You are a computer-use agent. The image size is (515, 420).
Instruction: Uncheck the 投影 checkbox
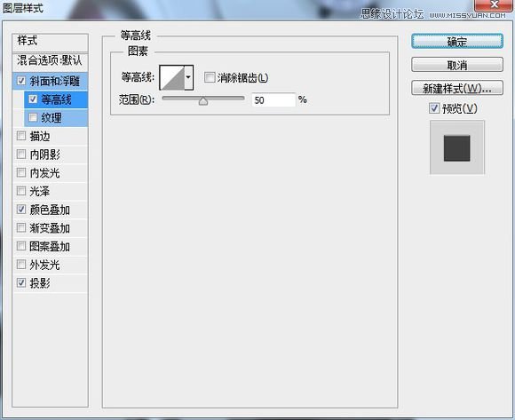click(21, 282)
